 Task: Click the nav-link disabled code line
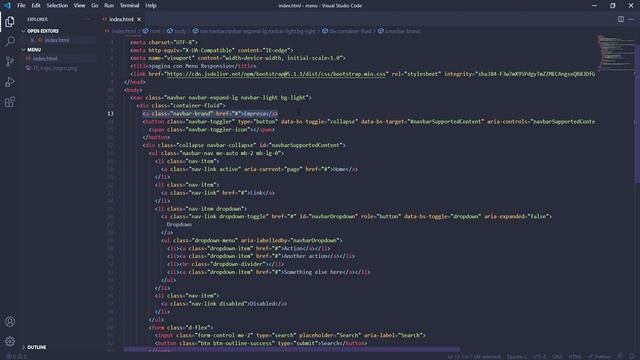224,304
